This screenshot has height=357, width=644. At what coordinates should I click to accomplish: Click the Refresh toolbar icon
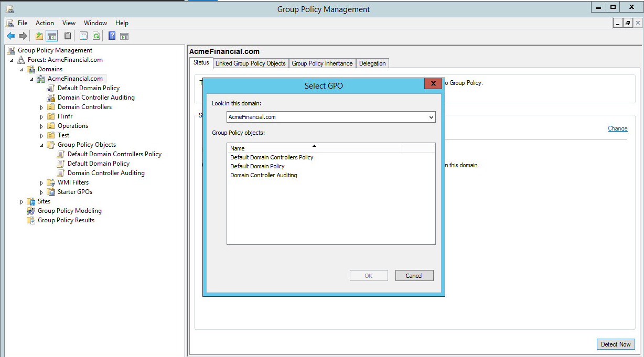[x=96, y=36]
